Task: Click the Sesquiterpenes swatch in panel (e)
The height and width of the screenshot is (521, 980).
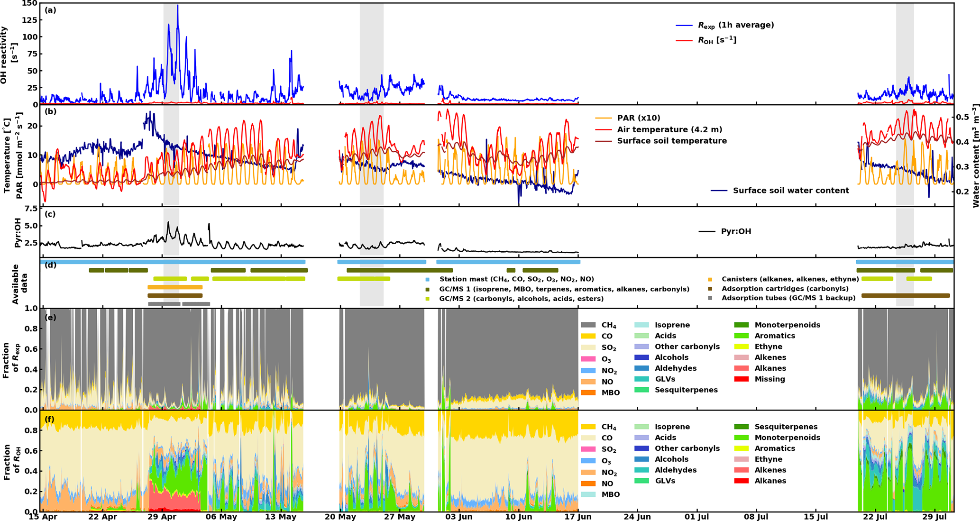Action: pos(641,390)
